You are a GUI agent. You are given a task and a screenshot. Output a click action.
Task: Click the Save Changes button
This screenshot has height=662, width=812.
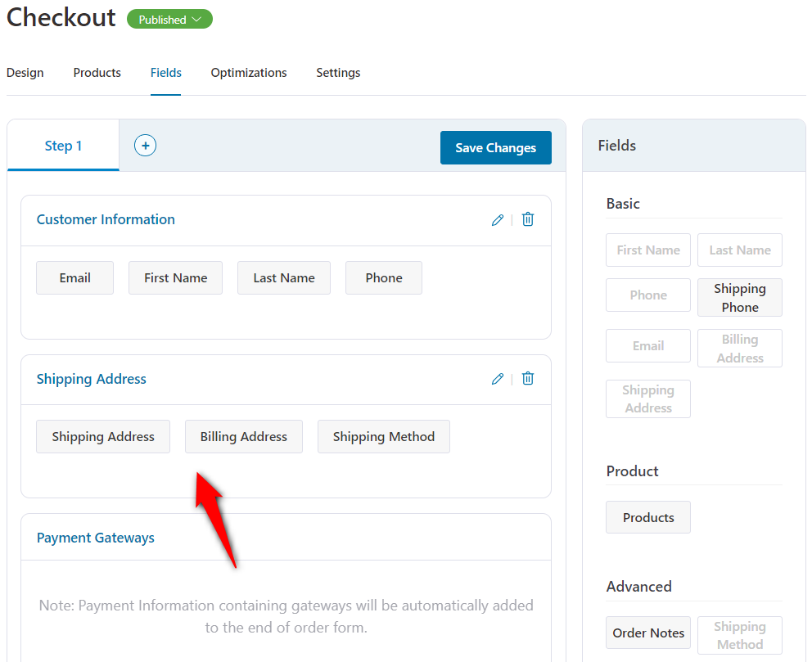pos(495,147)
